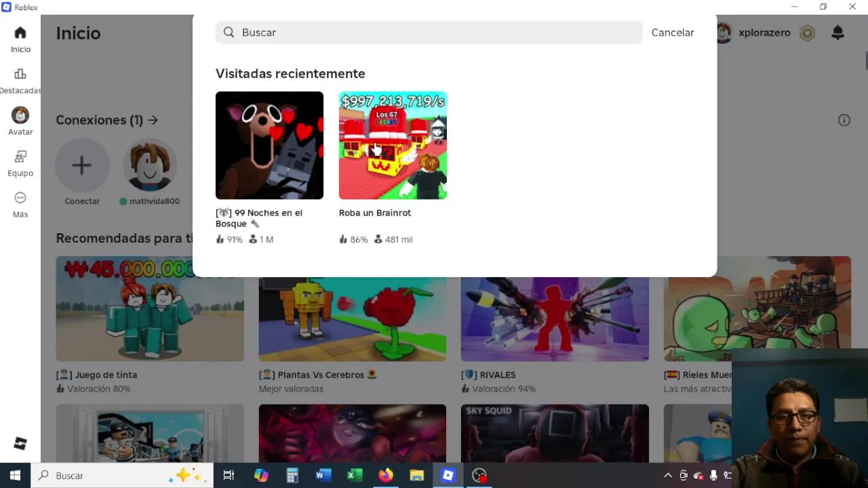Open the Equipo sidebar item
Screen dimensions: 868x488
tap(20, 163)
